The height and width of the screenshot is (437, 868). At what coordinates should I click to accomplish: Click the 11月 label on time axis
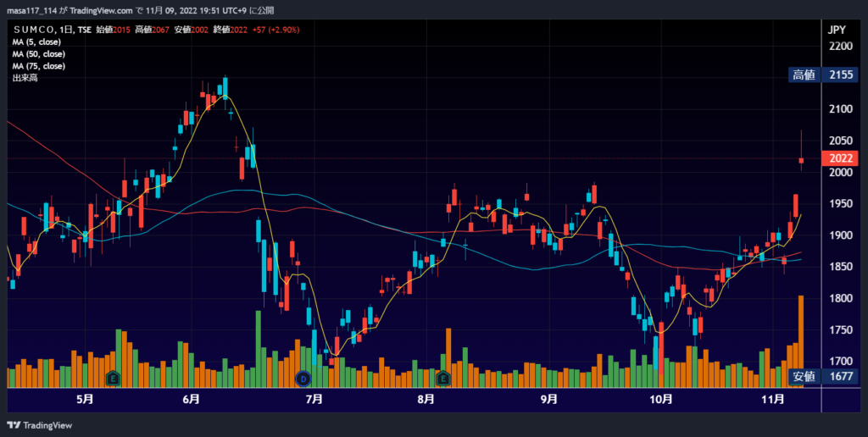tap(773, 400)
